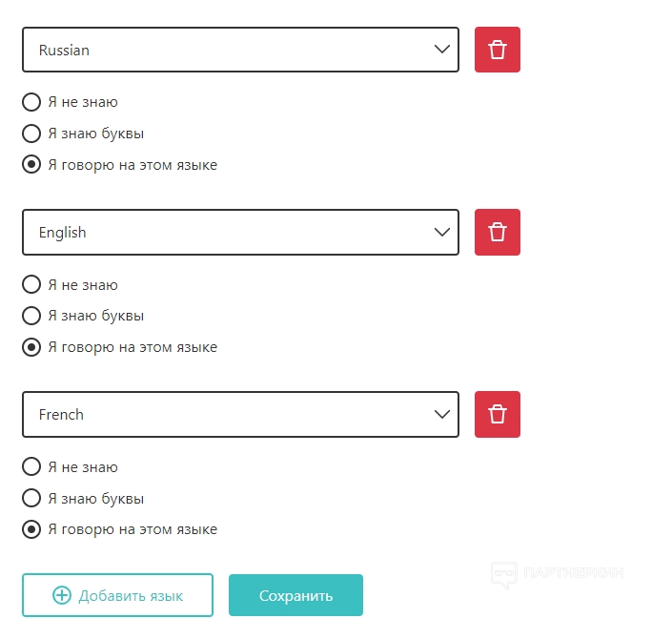Select 'Я не знаю' for Russian
Screen dimensions: 672x639
31,102
